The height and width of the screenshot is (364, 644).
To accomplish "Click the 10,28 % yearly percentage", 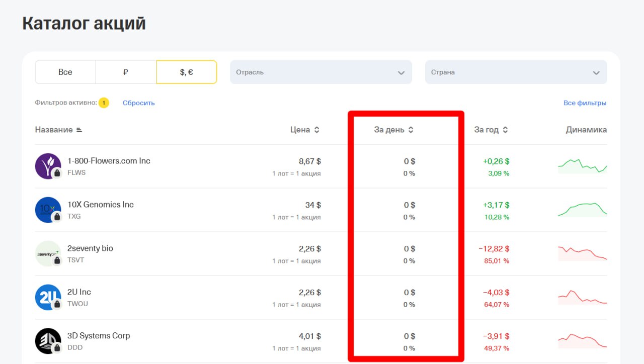I will click(x=497, y=217).
